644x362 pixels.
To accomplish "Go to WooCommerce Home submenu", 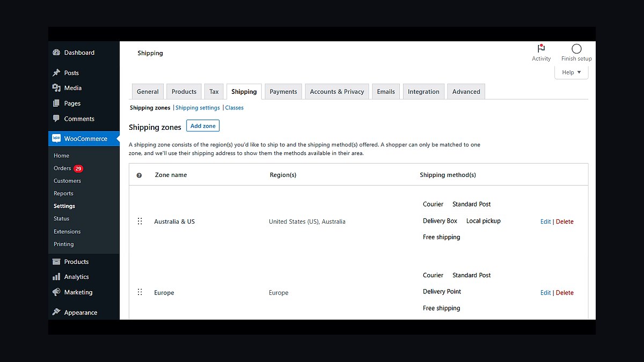I will coord(62,156).
